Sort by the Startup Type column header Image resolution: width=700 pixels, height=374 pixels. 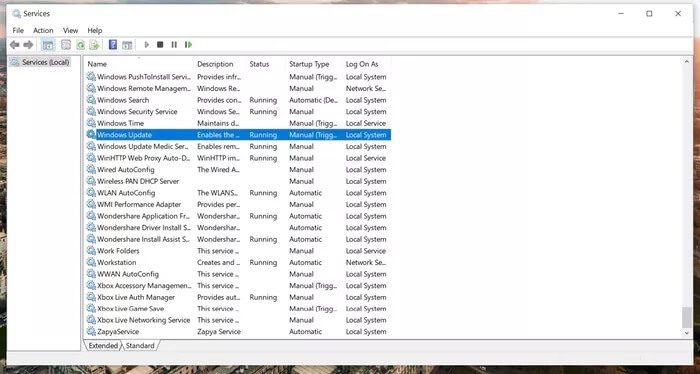pyautogui.click(x=309, y=64)
